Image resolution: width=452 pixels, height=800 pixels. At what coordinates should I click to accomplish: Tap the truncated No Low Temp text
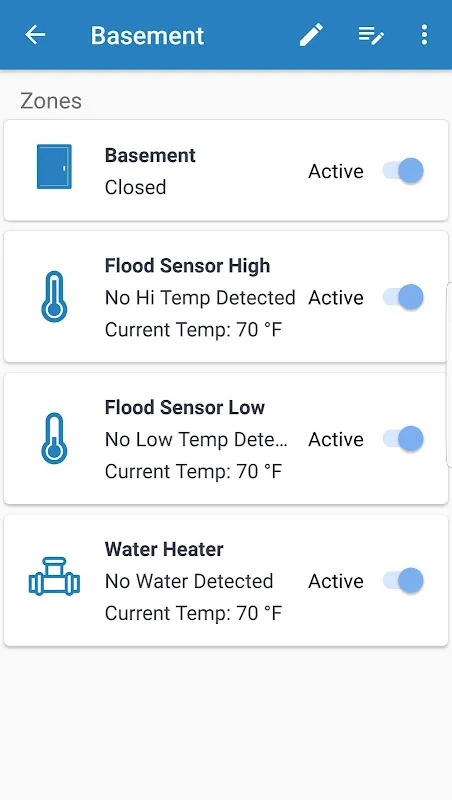(196, 439)
